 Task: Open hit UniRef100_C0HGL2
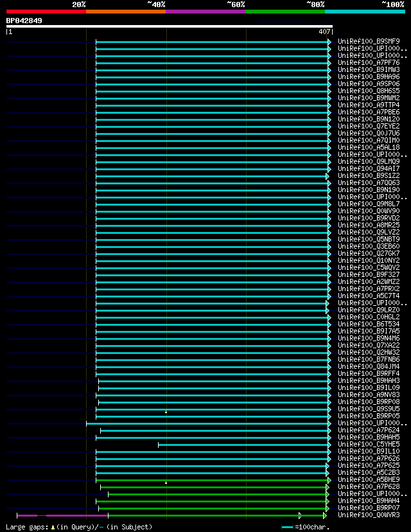click(369, 317)
